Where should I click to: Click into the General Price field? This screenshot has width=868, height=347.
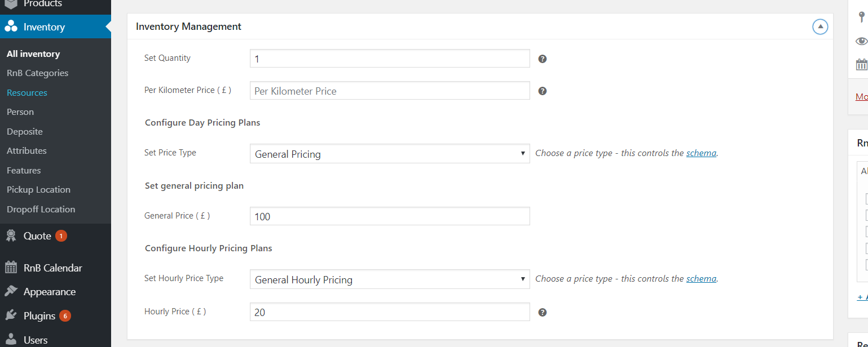click(390, 216)
